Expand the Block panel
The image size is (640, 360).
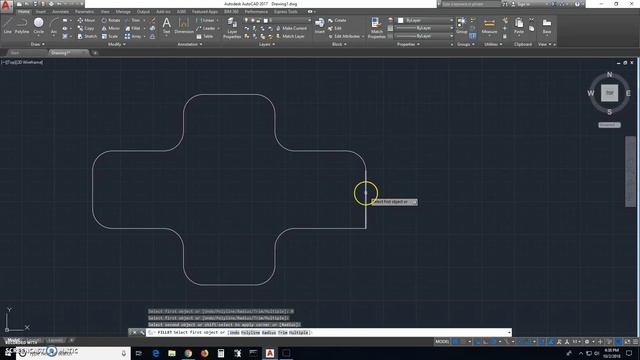coord(339,44)
